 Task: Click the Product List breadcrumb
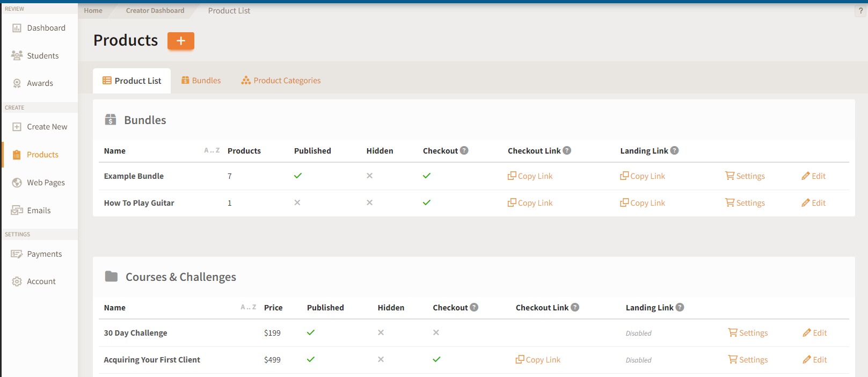pyautogui.click(x=229, y=10)
